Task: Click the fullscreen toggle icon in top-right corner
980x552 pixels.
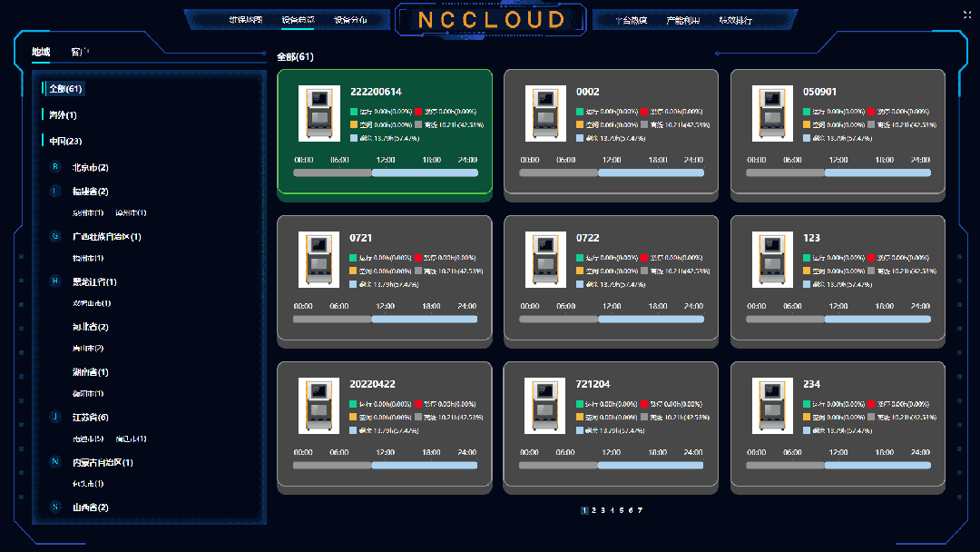Action: point(966,14)
